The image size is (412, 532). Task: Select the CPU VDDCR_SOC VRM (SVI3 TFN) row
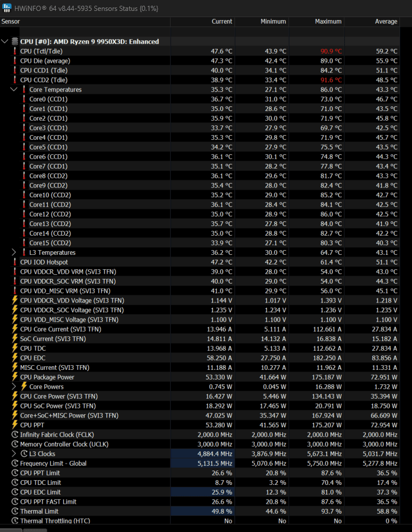coord(200,281)
